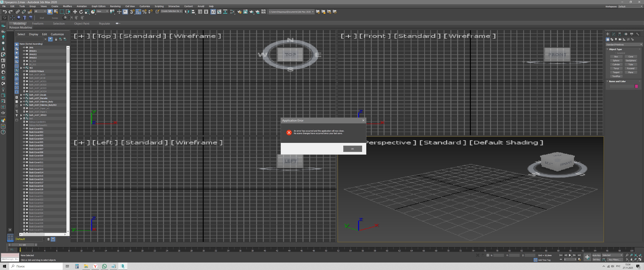Select the Rotate transform tool

[x=81, y=12]
